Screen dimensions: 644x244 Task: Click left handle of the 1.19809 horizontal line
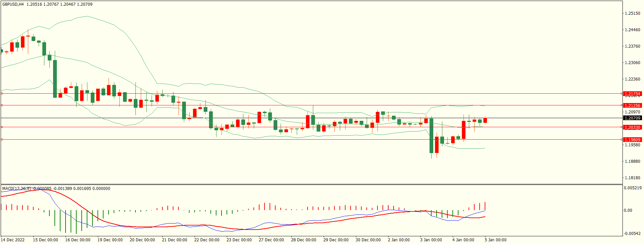coord(2,140)
